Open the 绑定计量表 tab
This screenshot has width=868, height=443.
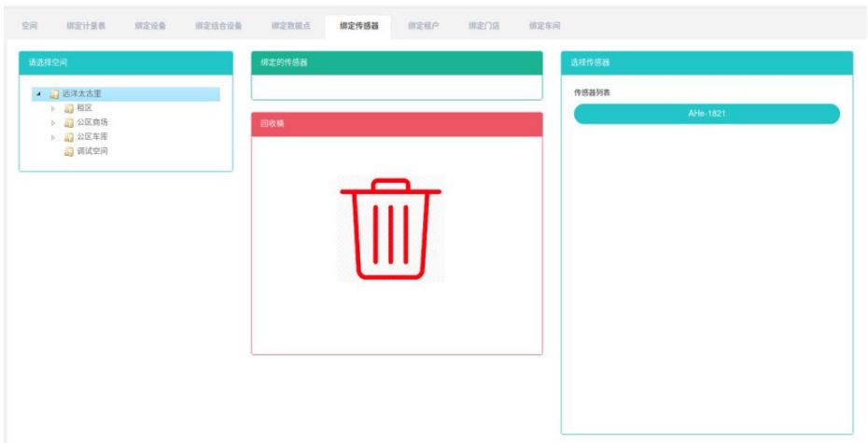(x=86, y=25)
